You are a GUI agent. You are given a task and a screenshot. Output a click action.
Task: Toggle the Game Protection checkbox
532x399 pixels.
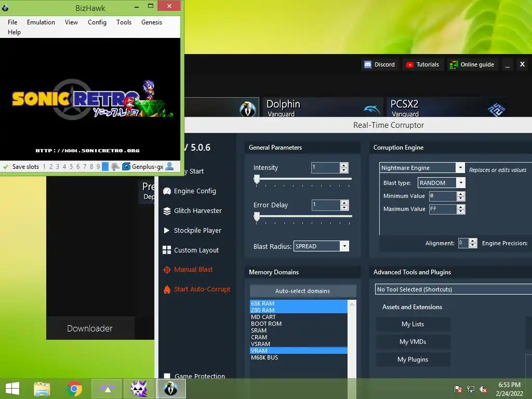point(167,376)
